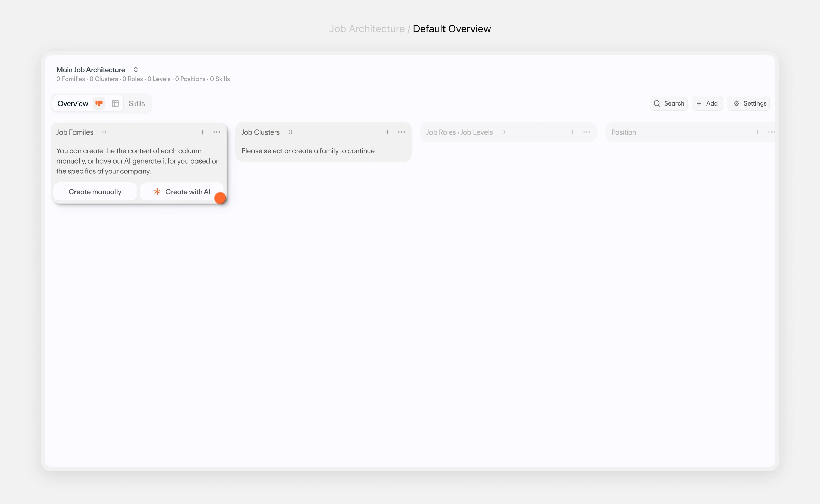The height and width of the screenshot is (504, 820).
Task: Add a job role with plus icon
Action: 572,132
